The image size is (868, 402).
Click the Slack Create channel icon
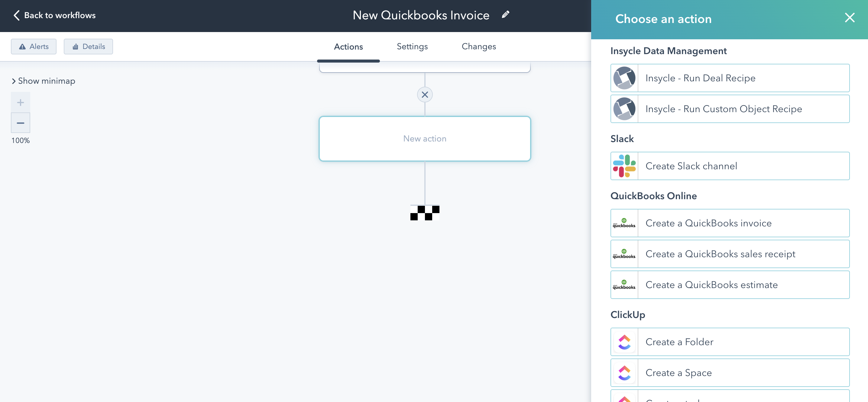(x=624, y=166)
